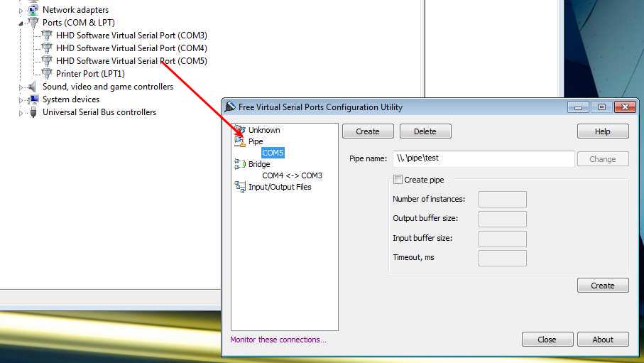
Task: Click the Pipe name text field
Action: pyautogui.click(x=484, y=158)
